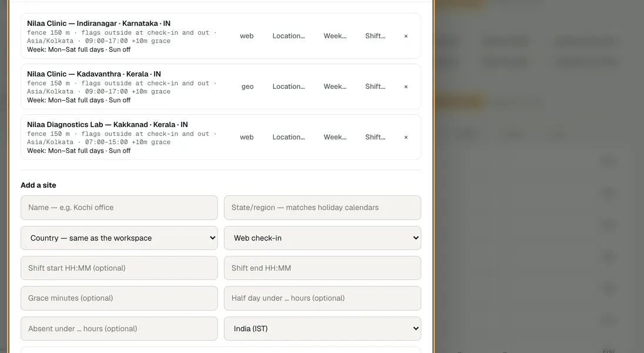The image size is (644, 353).
Task: Edit Week schedule for Kakkanad diagnostics lab
Action: [335, 137]
